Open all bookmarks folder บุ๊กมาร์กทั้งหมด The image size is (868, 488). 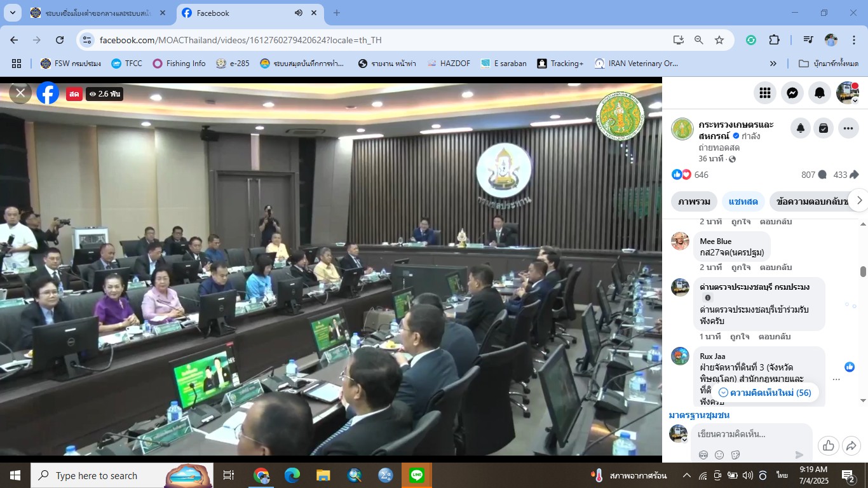click(x=828, y=64)
